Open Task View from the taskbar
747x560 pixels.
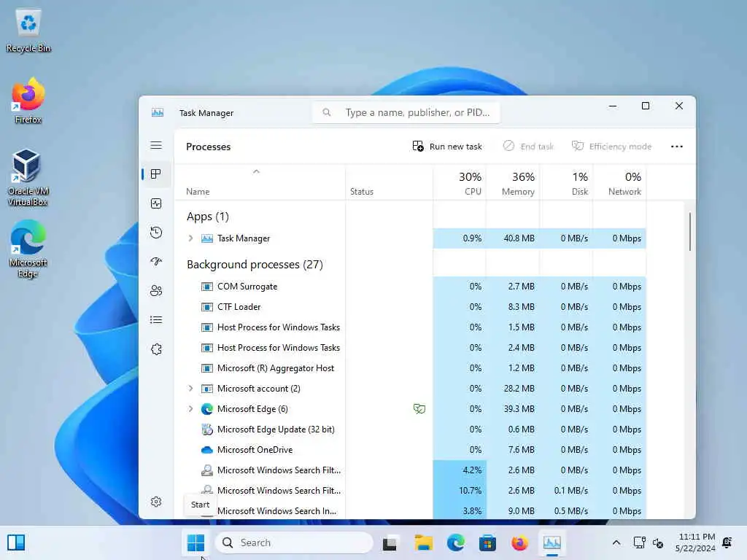pos(390,542)
